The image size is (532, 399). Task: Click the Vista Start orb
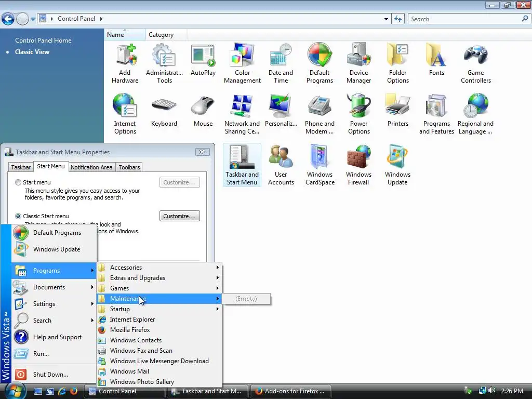[15, 391]
